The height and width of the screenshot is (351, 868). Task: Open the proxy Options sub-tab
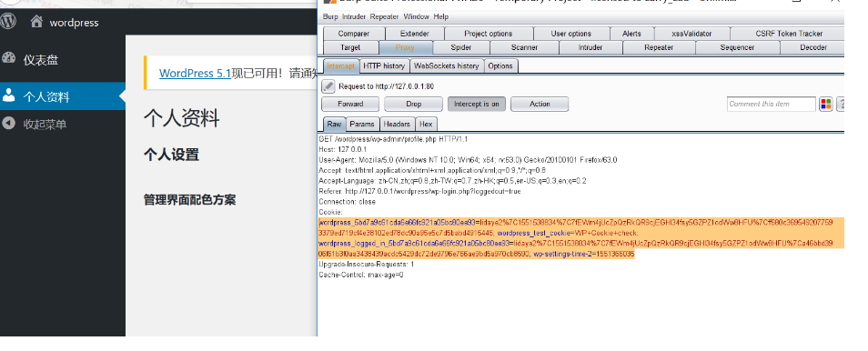(500, 65)
